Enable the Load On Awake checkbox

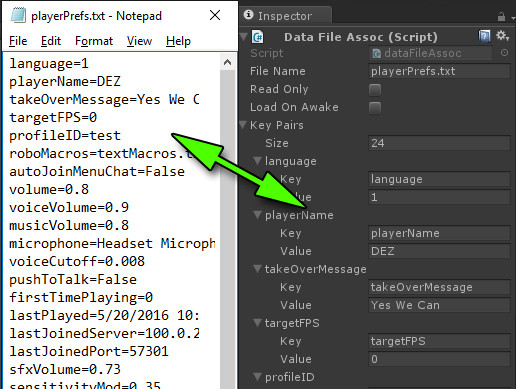pos(375,107)
